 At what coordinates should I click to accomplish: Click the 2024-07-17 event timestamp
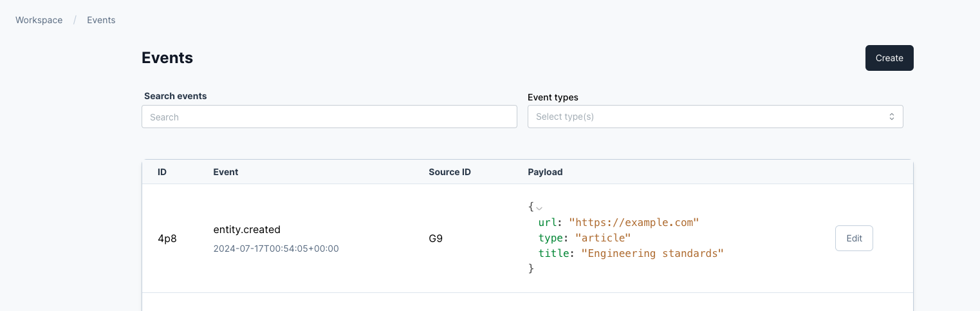click(x=275, y=249)
